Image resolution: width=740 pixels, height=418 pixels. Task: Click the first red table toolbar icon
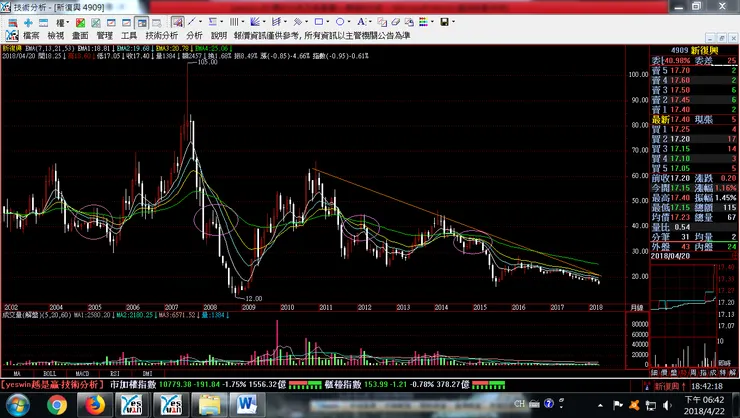coord(13,23)
